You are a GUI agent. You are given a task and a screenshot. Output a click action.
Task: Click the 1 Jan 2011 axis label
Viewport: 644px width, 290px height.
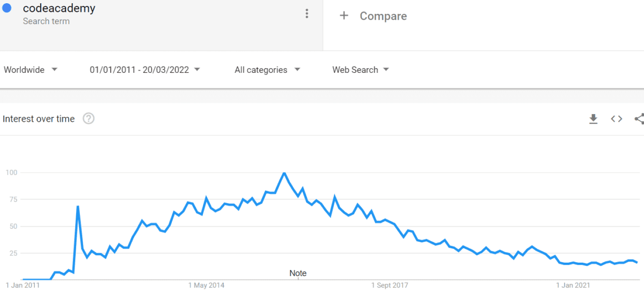coord(23,285)
